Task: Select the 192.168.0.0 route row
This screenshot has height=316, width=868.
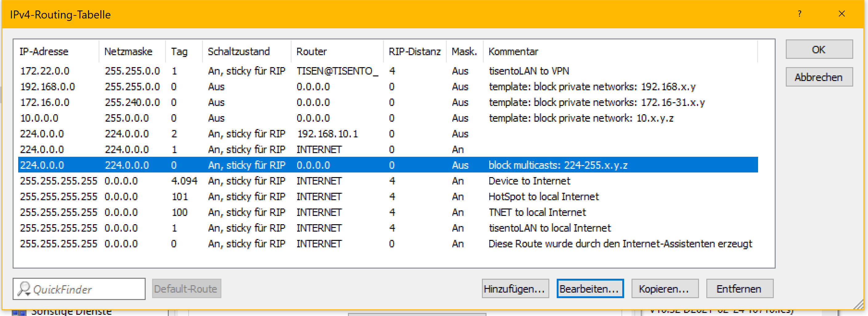Action: pos(388,87)
